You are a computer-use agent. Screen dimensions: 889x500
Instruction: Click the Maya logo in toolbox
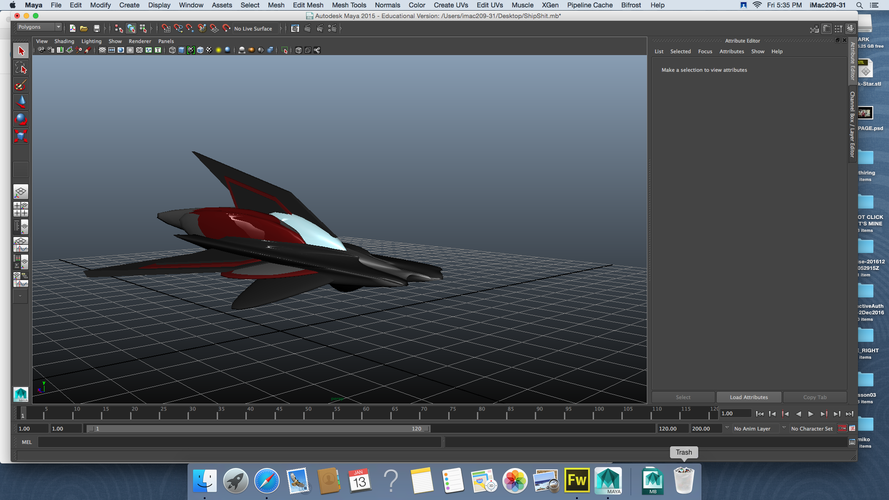pos(21,394)
